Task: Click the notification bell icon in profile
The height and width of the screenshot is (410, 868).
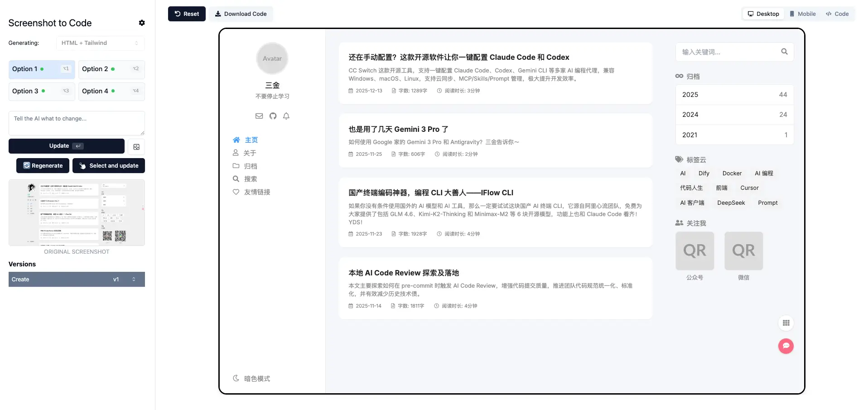Action: [x=286, y=116]
